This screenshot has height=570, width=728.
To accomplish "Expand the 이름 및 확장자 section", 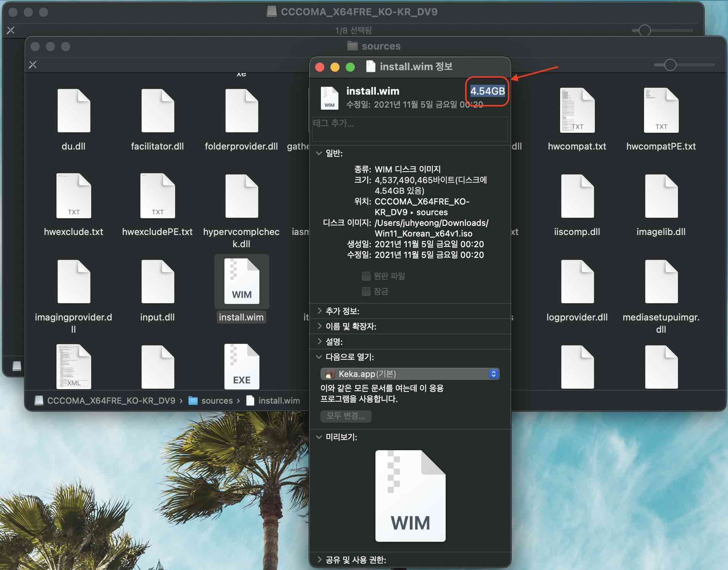I will 319,326.
